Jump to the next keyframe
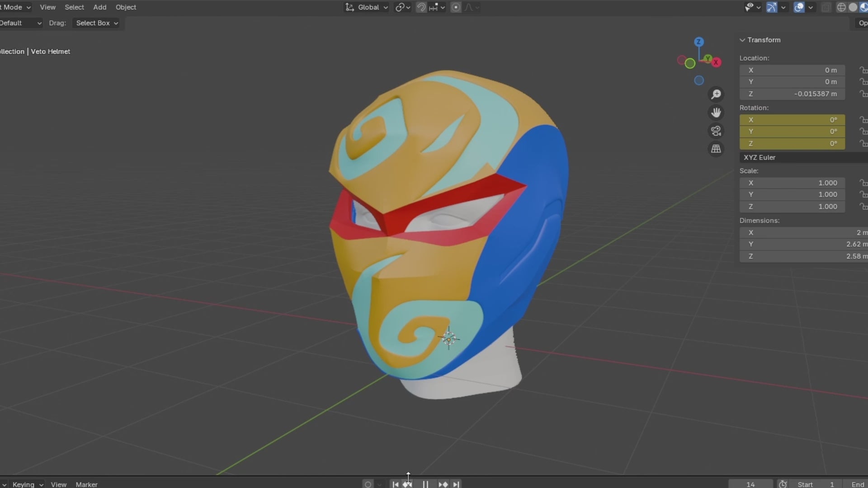The height and width of the screenshot is (488, 868). click(443, 484)
